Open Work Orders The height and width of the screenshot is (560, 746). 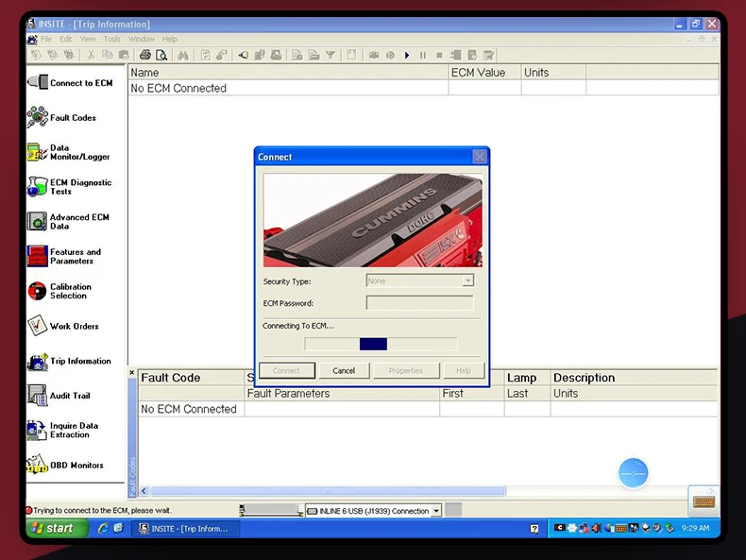pos(63,326)
